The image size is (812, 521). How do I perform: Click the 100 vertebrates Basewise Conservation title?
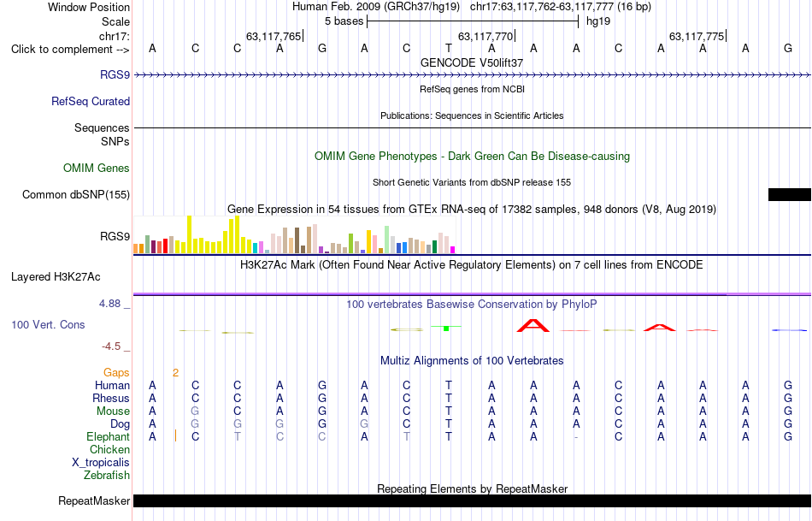[x=472, y=305]
